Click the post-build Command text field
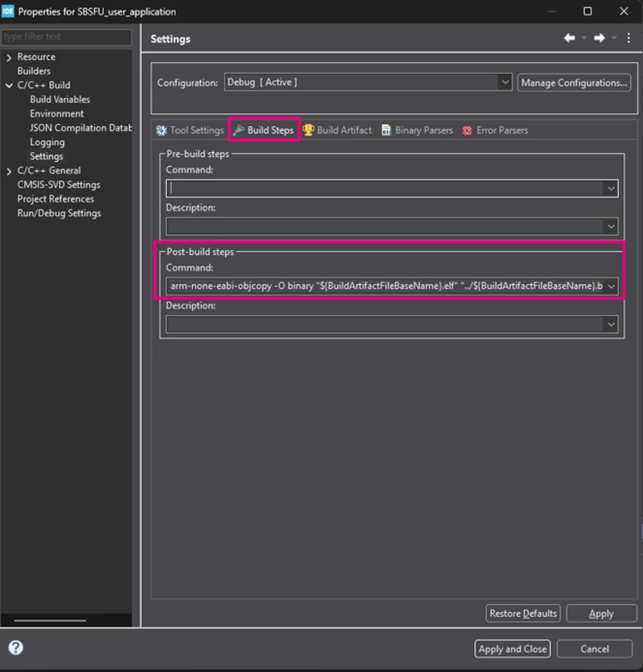Viewport: 643px width, 672px height. click(385, 286)
